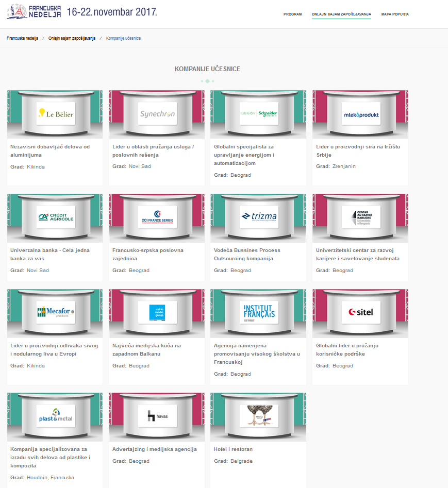This screenshot has height=488, width=448.
Task: Open the Le Bélier company logo
Action: pyautogui.click(x=56, y=113)
